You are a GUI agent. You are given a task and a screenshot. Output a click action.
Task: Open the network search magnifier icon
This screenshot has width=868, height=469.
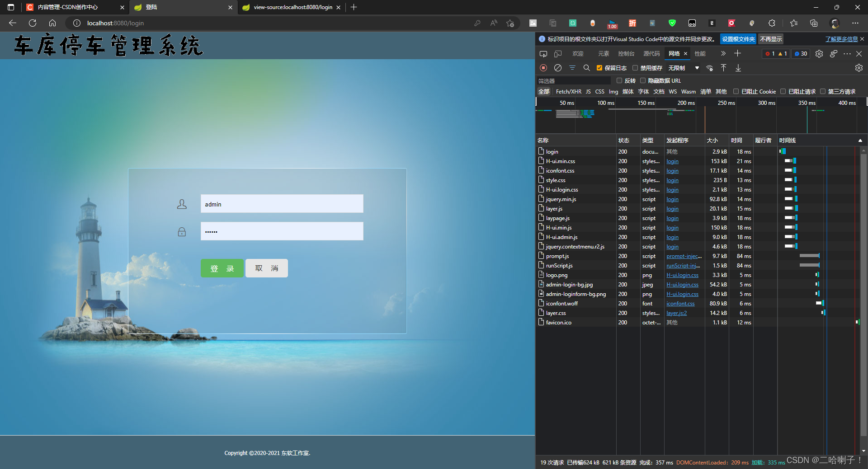click(x=586, y=68)
